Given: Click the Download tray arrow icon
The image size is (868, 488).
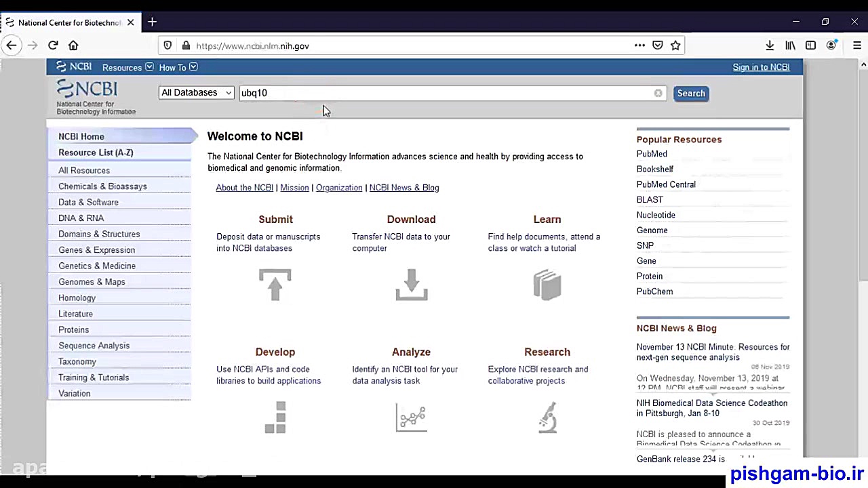Looking at the screenshot, I should (x=412, y=285).
